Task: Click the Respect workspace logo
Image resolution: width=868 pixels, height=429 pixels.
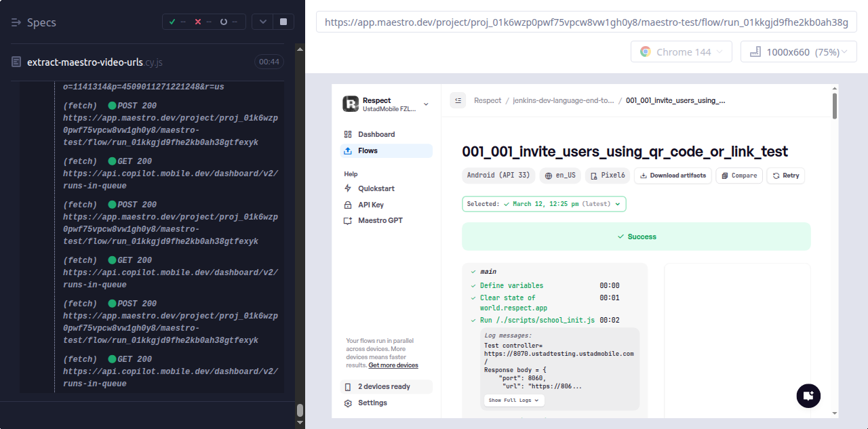Action: coord(351,104)
